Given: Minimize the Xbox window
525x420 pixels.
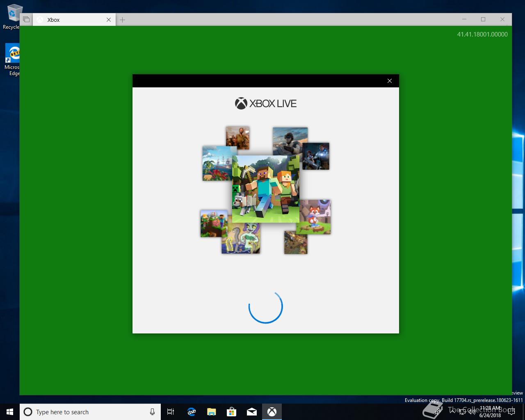Looking at the screenshot, I should click(x=464, y=19).
